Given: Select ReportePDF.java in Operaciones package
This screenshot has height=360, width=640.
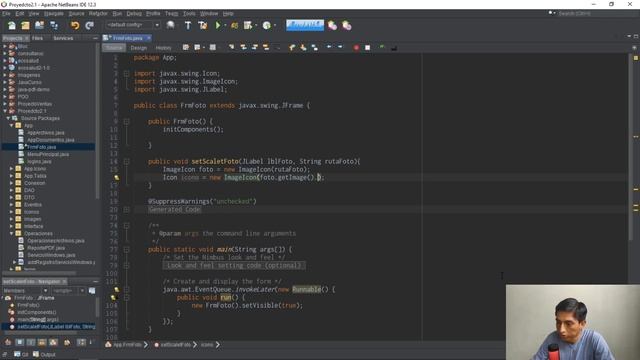Looking at the screenshot, I should pyautogui.click(x=46, y=248).
